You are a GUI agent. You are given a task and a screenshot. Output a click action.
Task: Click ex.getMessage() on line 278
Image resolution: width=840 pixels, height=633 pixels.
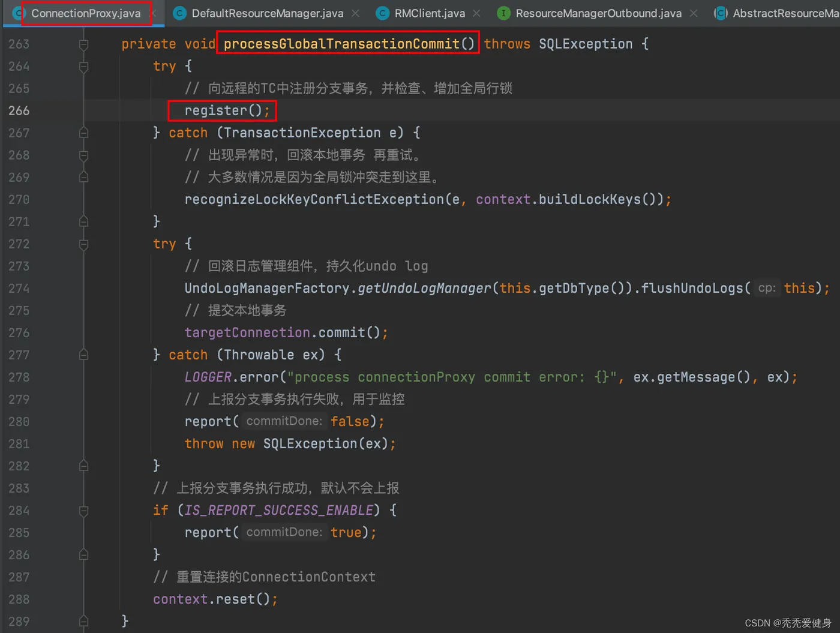(692, 377)
